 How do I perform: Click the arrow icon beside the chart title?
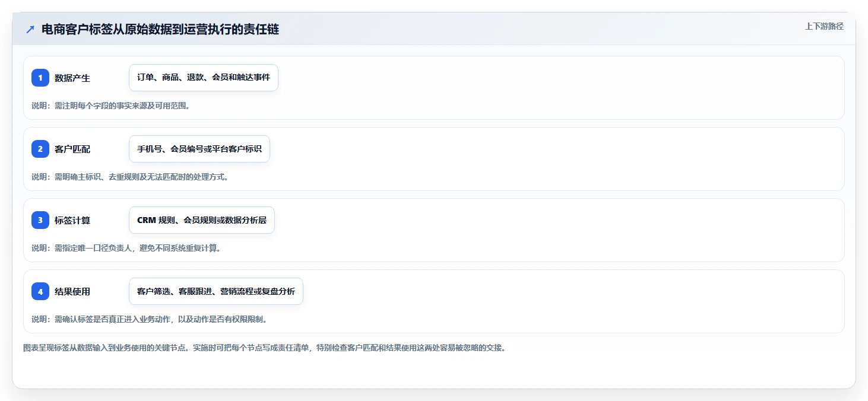coord(30,30)
